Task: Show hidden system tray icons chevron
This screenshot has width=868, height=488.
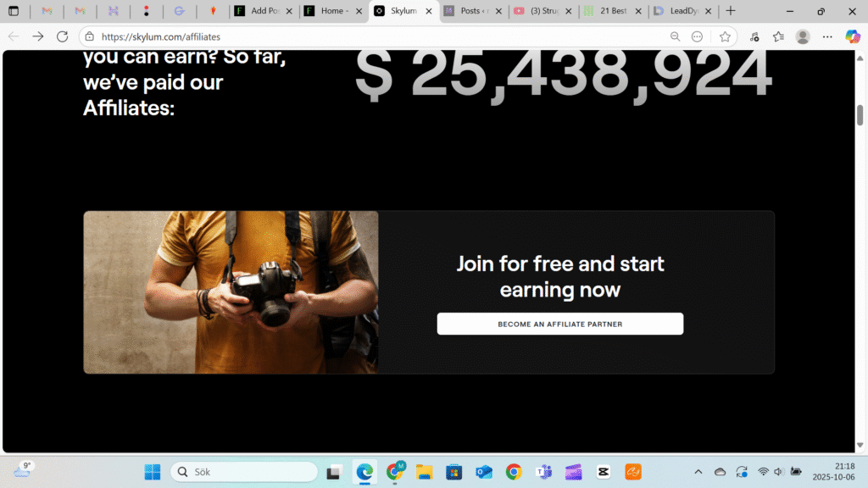Action: [x=698, y=472]
